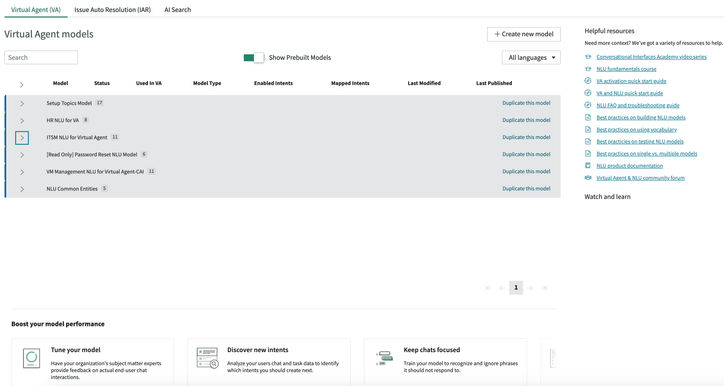This screenshot has width=724, height=386.
Task: Click the Model Type column header
Action: tap(207, 83)
